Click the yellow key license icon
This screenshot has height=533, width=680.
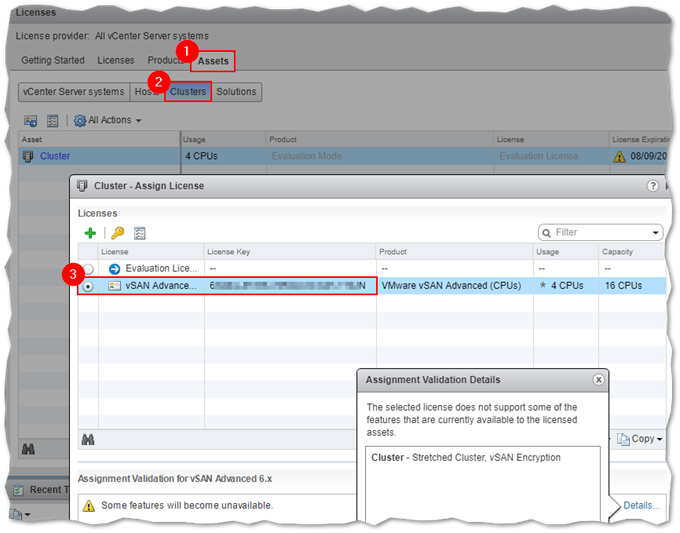[118, 233]
